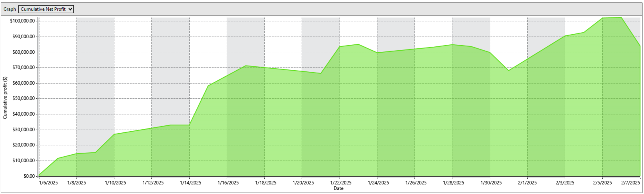Click the $80,000.00 y-axis label
This screenshot has width=644, height=194.
click(x=23, y=52)
